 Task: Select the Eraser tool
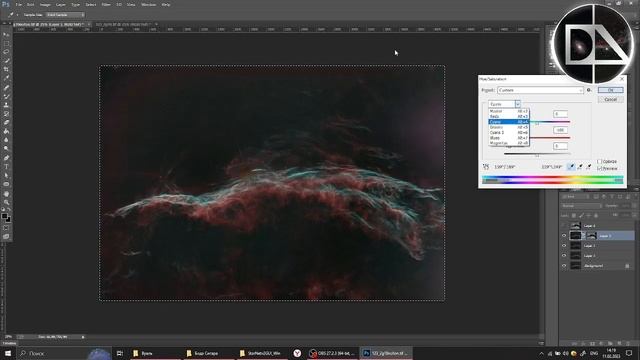(x=6, y=122)
